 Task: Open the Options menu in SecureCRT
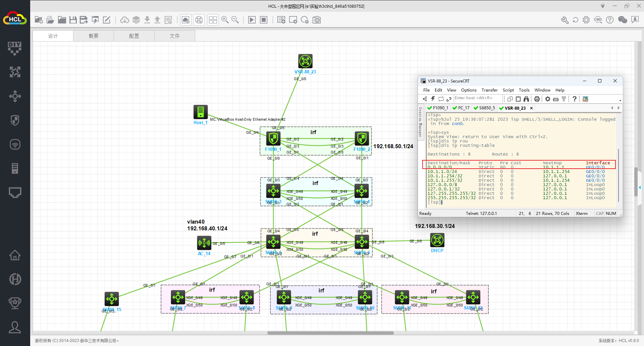click(469, 90)
